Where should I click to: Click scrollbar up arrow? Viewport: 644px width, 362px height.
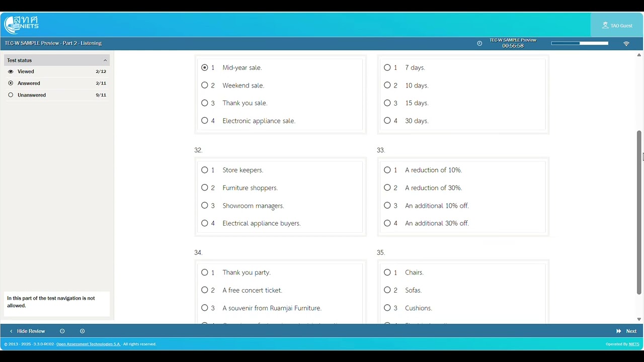(639, 55)
